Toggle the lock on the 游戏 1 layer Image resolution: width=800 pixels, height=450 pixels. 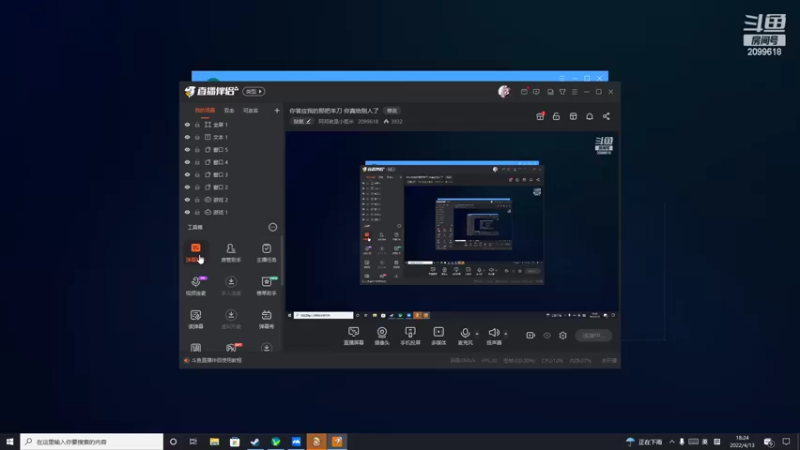click(197, 212)
